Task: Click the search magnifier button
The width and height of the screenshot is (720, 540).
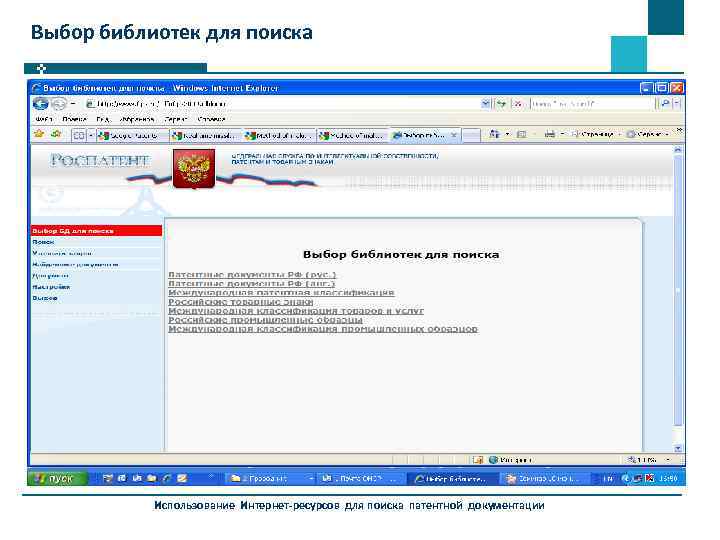Action: pyautogui.click(x=664, y=104)
